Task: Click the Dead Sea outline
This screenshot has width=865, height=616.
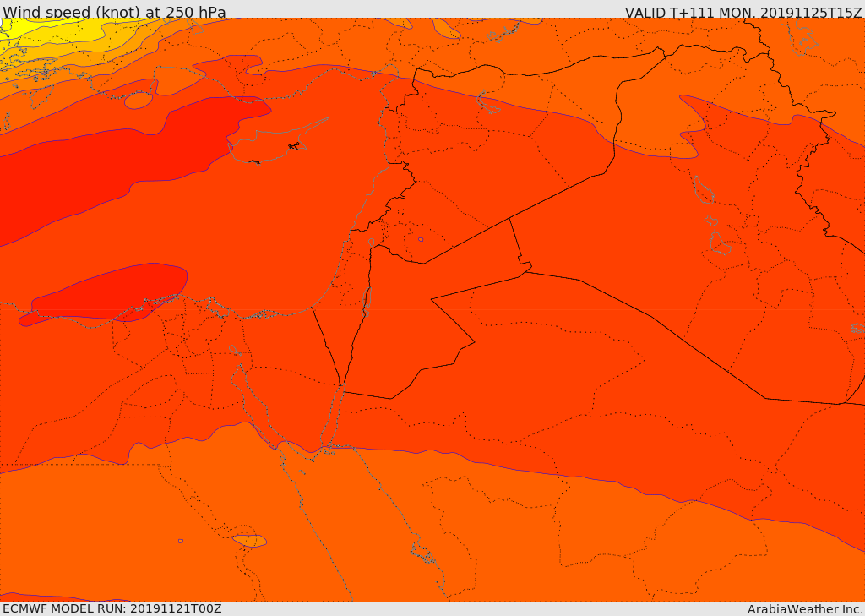Action: [368, 296]
